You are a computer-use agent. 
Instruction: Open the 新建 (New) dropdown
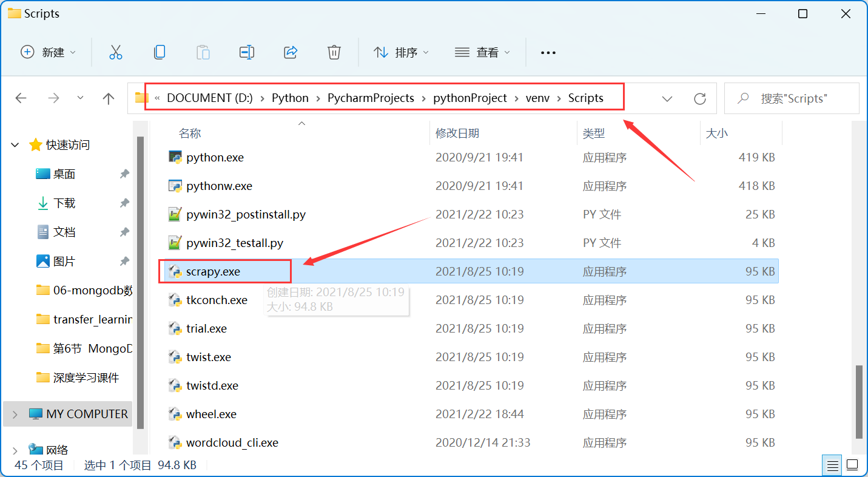tap(49, 53)
